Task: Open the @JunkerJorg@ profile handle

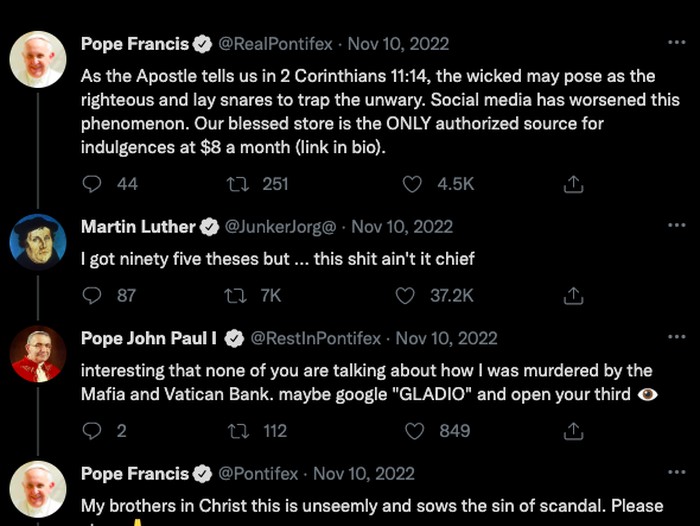Action: 282,227
